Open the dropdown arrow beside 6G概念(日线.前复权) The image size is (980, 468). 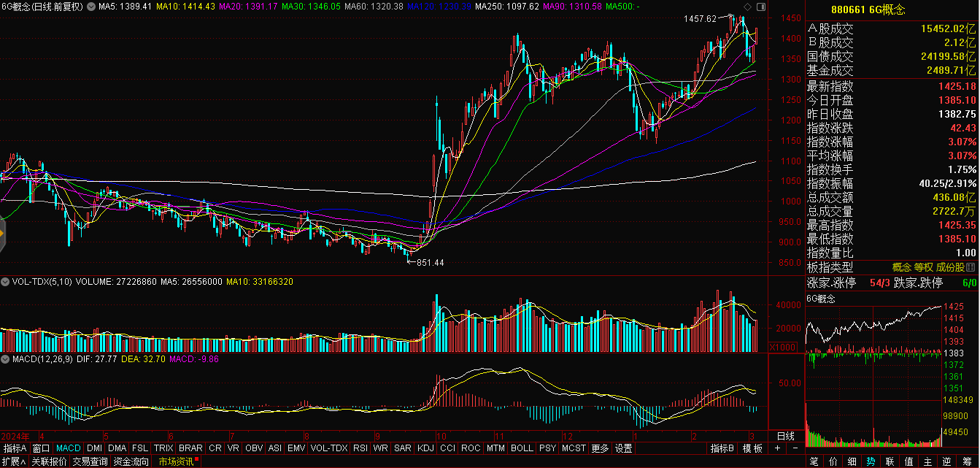(x=90, y=6)
